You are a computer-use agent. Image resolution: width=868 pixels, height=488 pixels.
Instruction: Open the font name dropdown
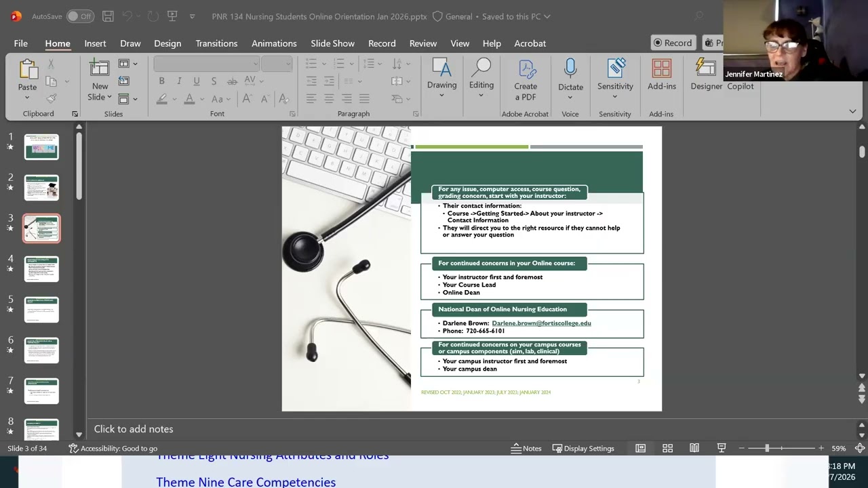click(x=256, y=64)
